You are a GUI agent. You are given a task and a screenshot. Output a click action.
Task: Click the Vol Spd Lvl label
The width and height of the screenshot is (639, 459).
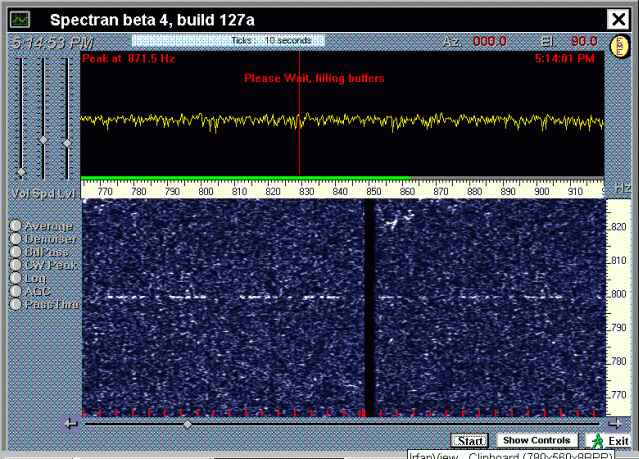(x=45, y=194)
